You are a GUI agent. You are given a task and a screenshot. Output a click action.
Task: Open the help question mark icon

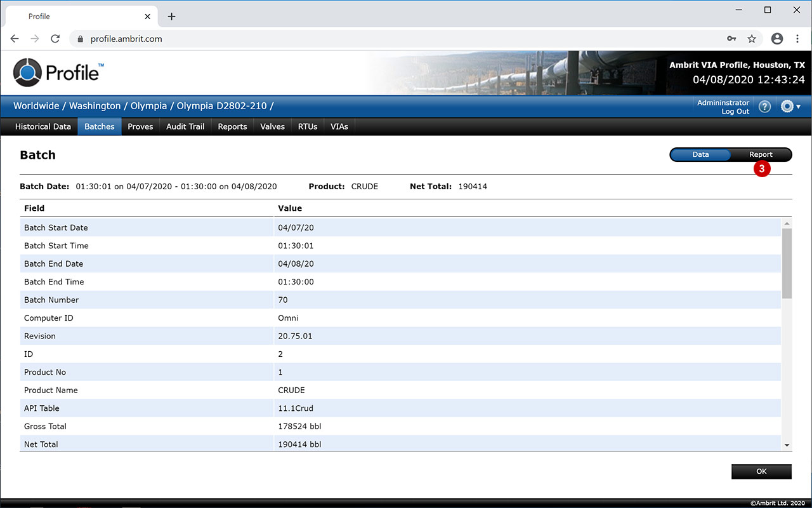(764, 107)
